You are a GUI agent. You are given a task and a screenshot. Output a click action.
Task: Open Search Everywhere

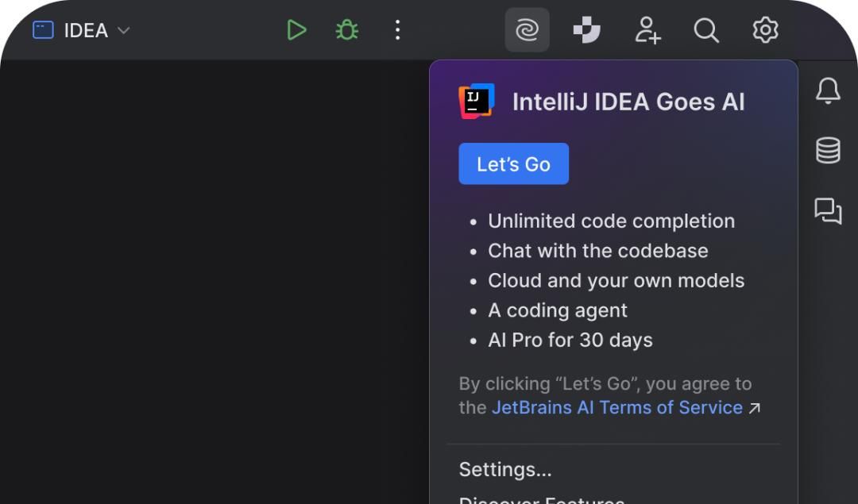tap(706, 30)
